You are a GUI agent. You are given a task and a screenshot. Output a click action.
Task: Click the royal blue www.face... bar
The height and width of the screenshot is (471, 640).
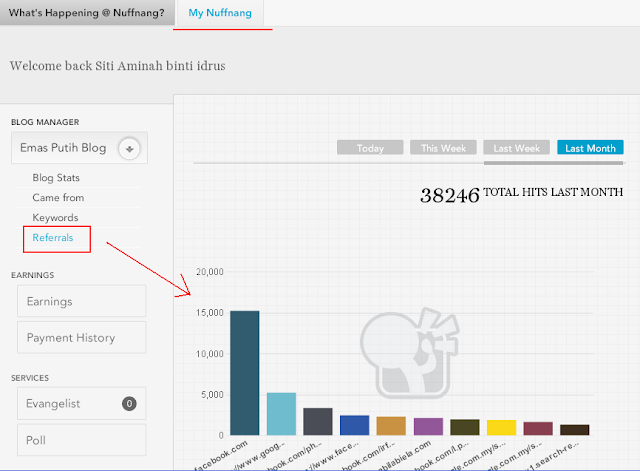pos(354,425)
